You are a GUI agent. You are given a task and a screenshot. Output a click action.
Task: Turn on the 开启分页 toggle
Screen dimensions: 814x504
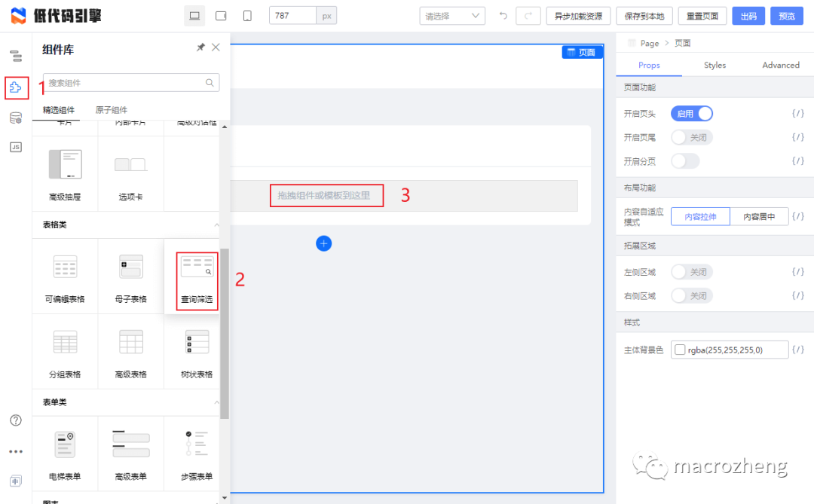click(687, 160)
